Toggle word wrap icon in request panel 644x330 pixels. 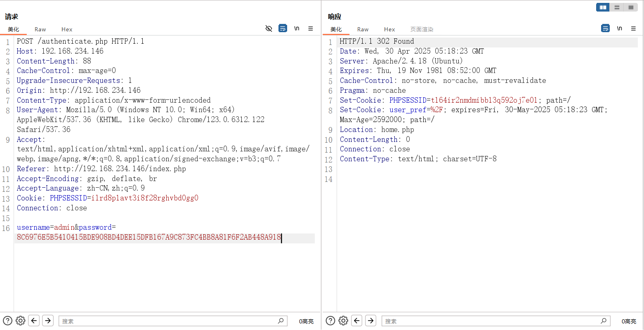pyautogui.click(x=283, y=28)
